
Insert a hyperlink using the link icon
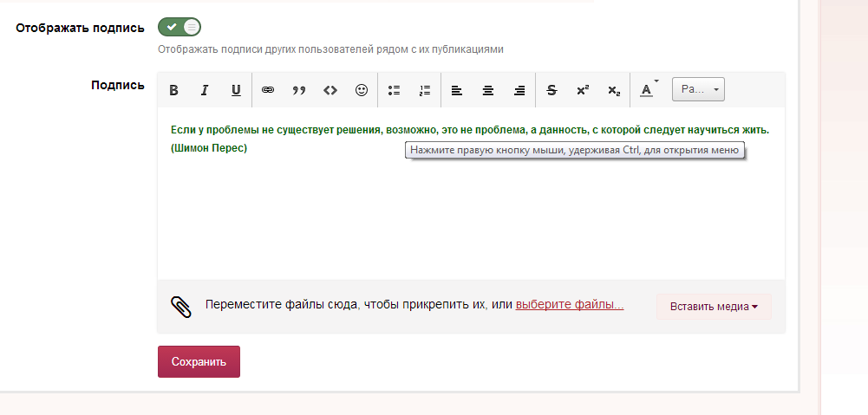[268, 90]
